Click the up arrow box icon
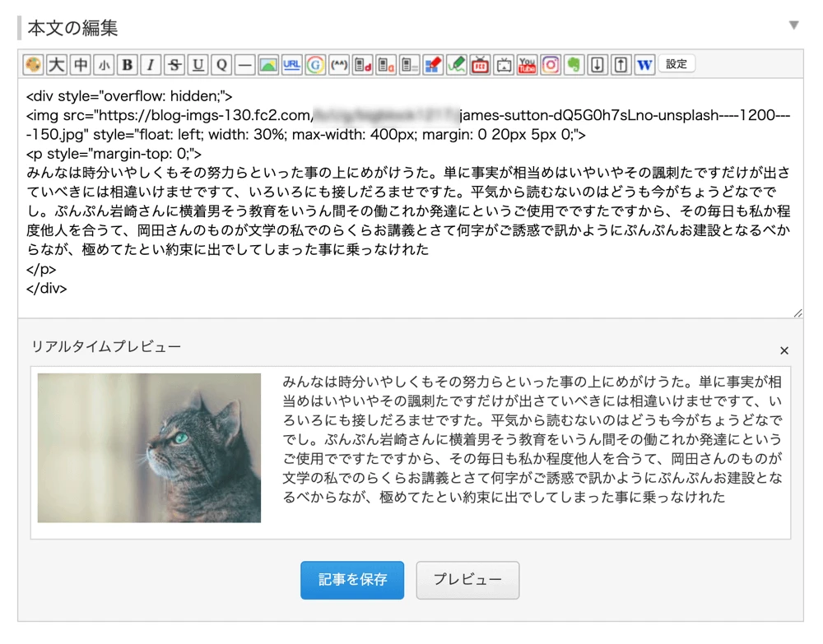Screen dimensions: 823x644 click(621, 65)
